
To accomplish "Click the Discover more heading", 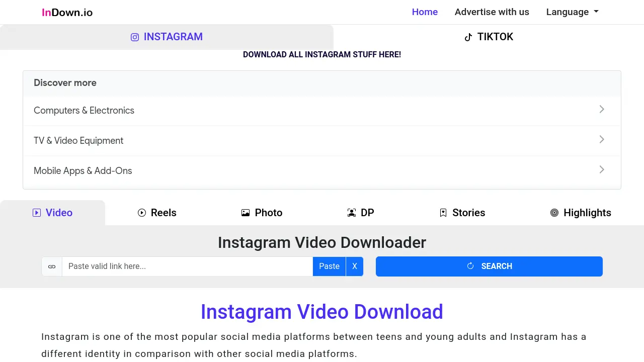I will coord(65,83).
